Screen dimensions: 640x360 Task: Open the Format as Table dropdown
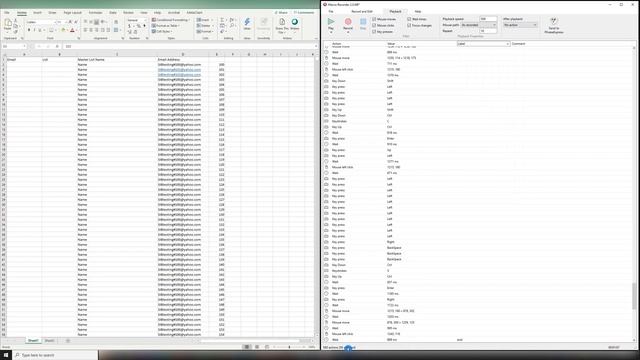[x=167, y=26]
